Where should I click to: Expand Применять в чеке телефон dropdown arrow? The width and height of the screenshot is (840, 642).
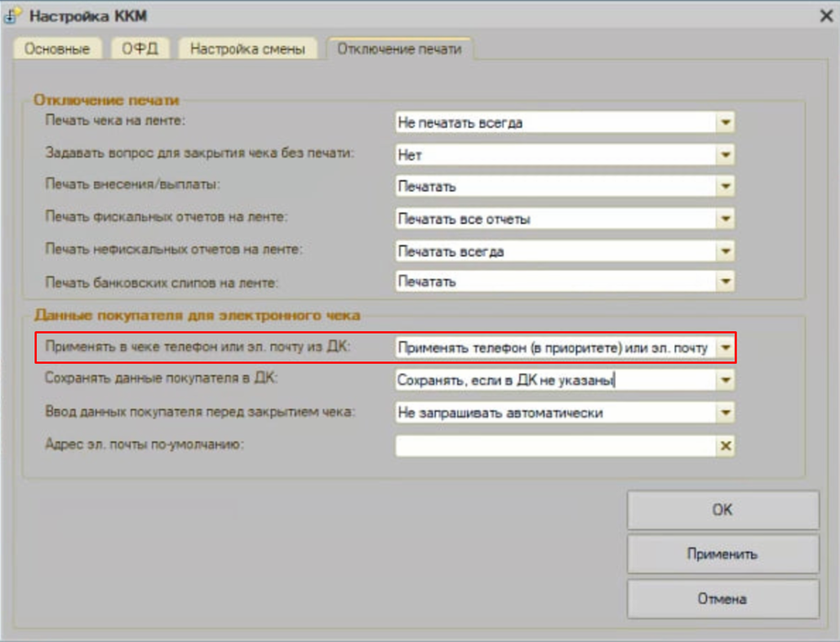pyautogui.click(x=726, y=348)
